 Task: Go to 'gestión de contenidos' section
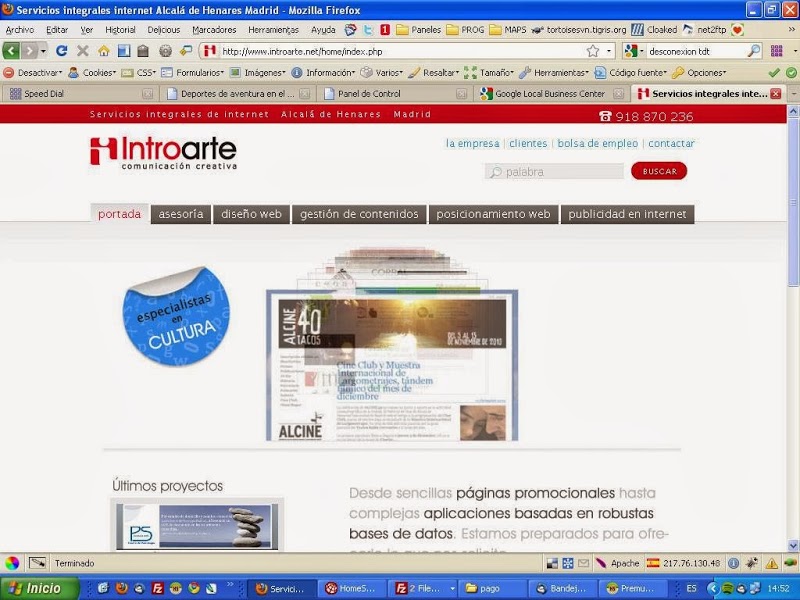[359, 214]
